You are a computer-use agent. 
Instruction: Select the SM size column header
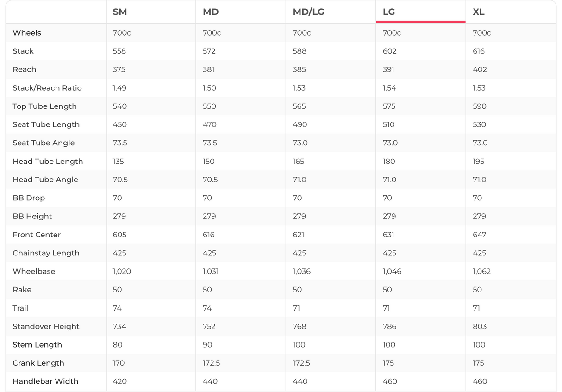click(120, 12)
